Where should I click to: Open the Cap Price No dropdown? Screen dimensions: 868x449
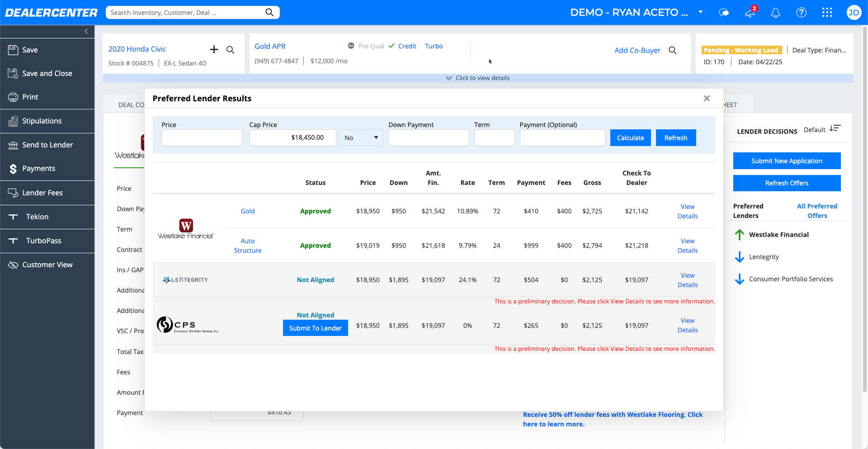361,137
